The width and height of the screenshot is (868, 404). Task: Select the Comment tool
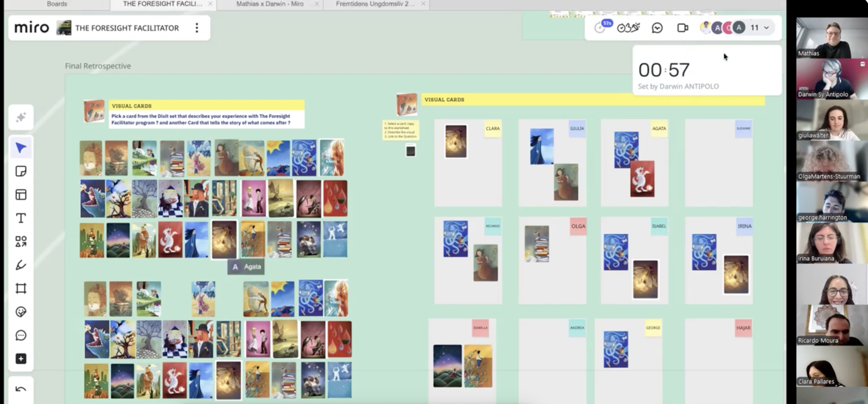pos(21,335)
